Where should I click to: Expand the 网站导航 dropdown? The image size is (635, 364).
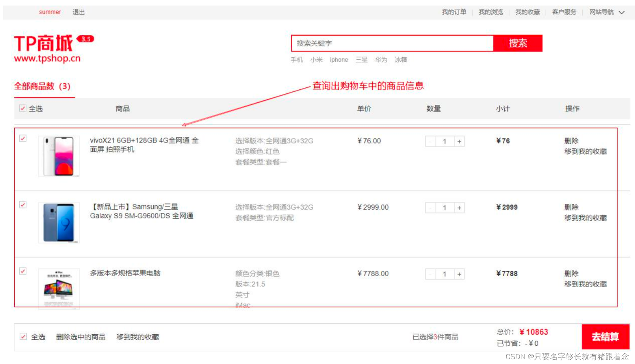point(606,12)
